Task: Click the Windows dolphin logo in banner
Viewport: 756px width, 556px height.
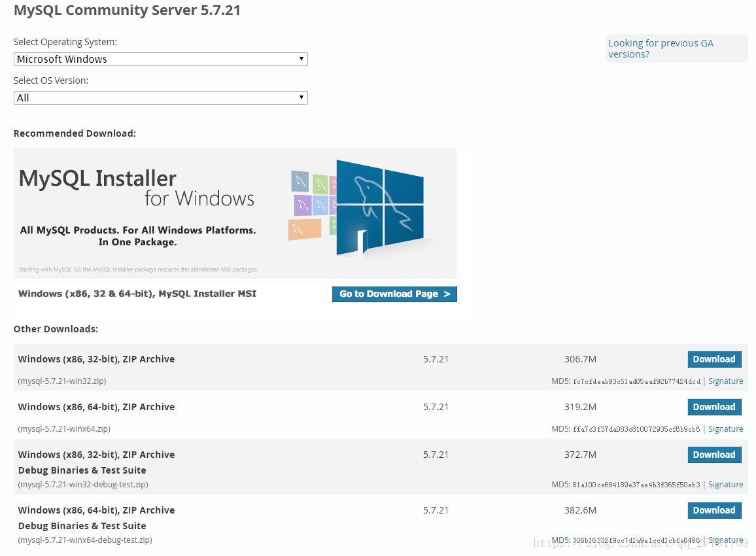Action: click(x=380, y=207)
